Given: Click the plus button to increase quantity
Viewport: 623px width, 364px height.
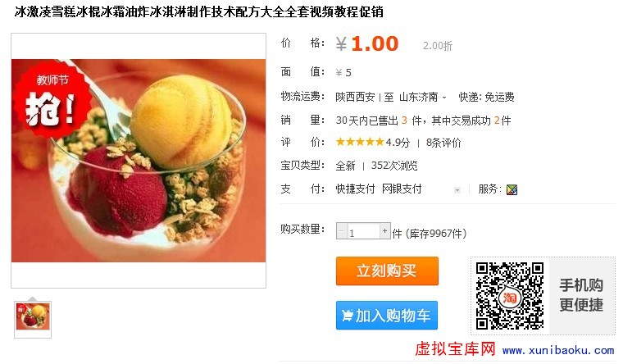Looking at the screenshot, I should coord(384,231).
